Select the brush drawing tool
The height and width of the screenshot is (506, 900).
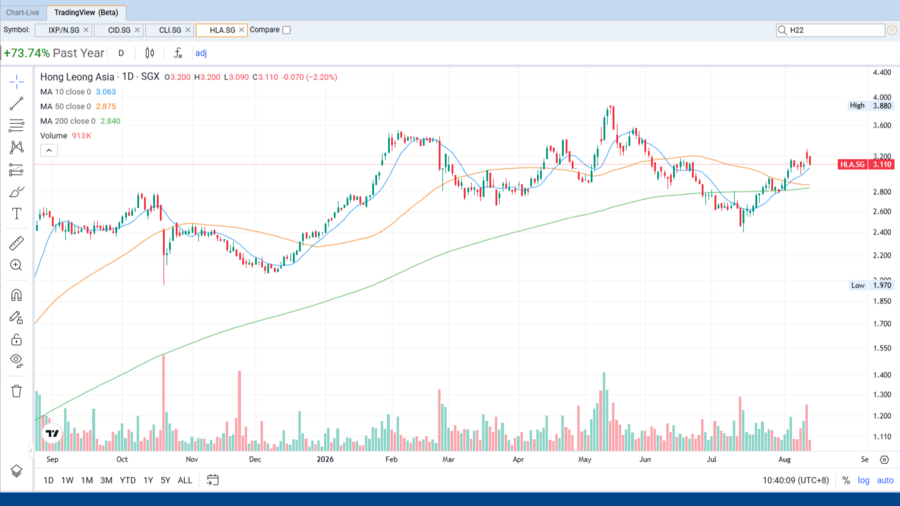coord(17,192)
